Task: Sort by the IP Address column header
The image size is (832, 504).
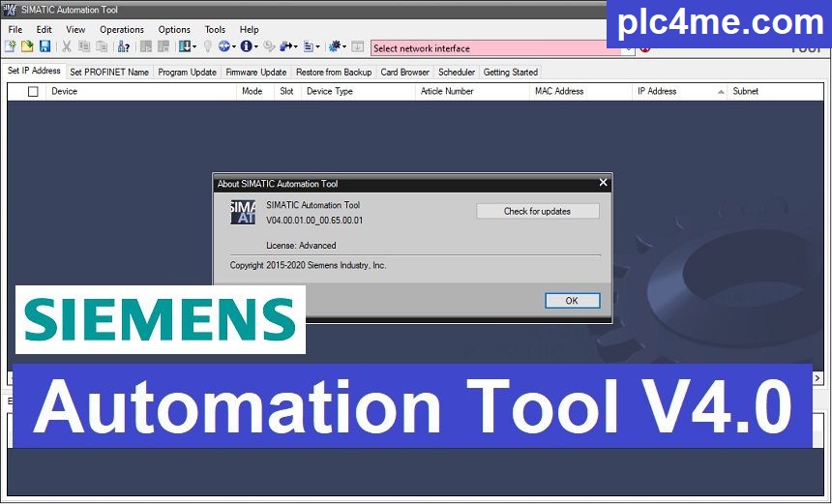Action: (656, 92)
